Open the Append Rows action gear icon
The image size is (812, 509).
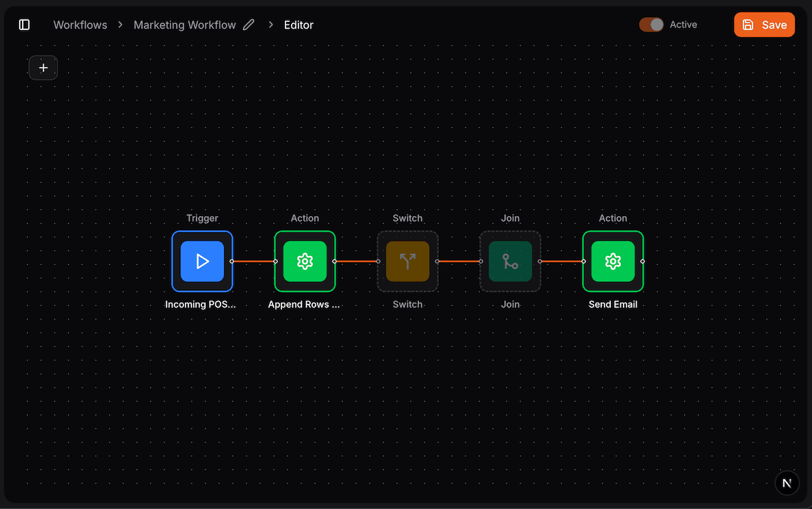click(305, 261)
